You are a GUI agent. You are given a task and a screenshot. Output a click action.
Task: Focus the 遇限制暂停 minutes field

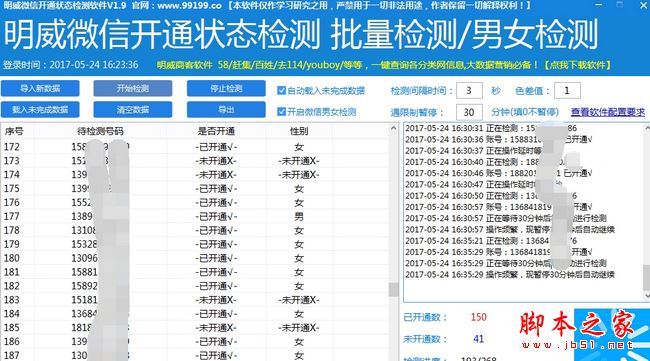[x=469, y=112]
